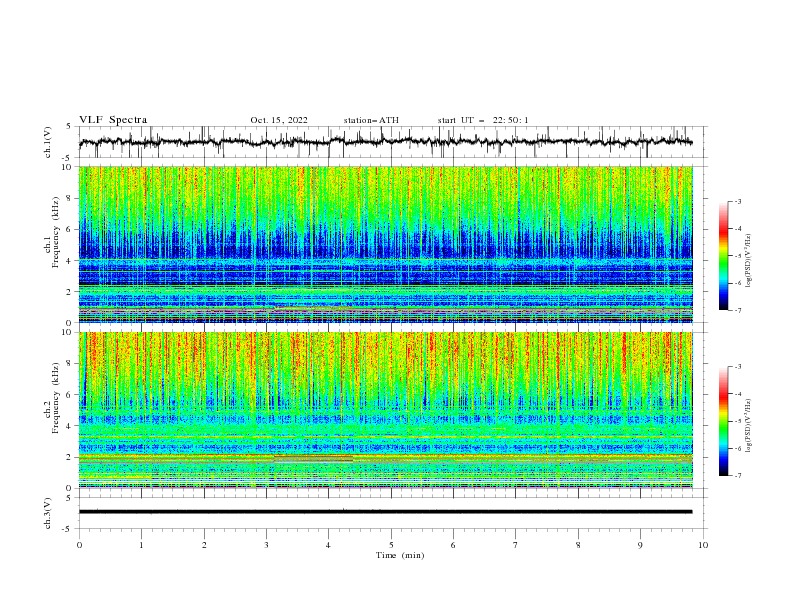Viewport: 792px width, 612px height.
Task: Click time-axis tick label "1"
Action: point(141,545)
